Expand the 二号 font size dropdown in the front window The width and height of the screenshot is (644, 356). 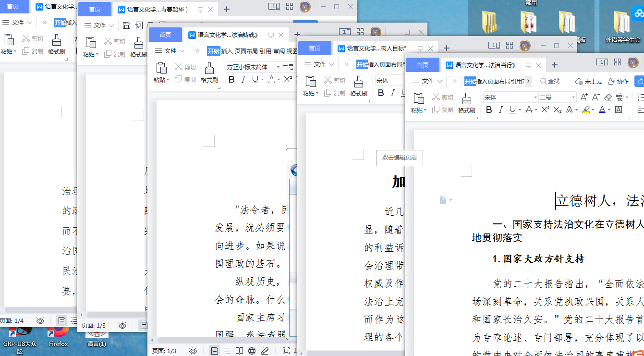tap(573, 98)
